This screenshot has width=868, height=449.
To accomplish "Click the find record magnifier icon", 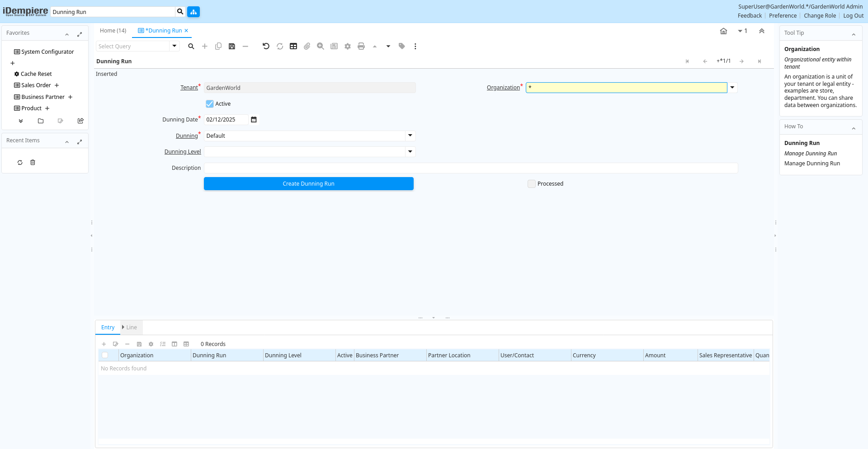I will click(x=191, y=47).
